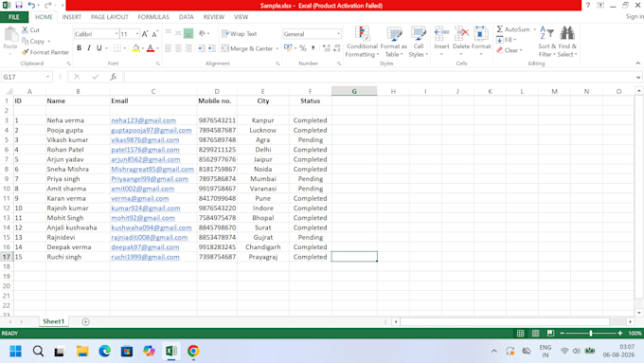The image size is (644, 363).
Task: Open the Clear eraser dropdown
Action: tap(509, 50)
